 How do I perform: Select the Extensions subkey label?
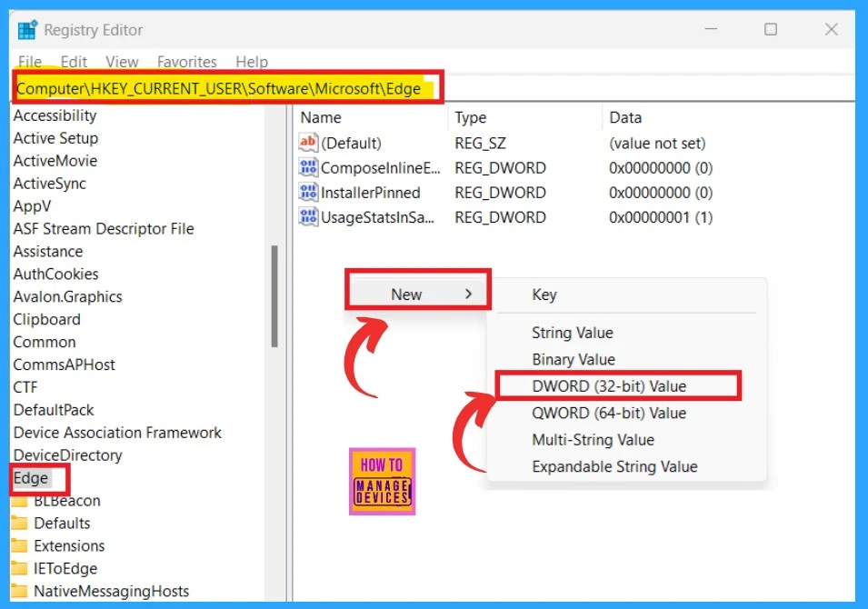click(69, 546)
